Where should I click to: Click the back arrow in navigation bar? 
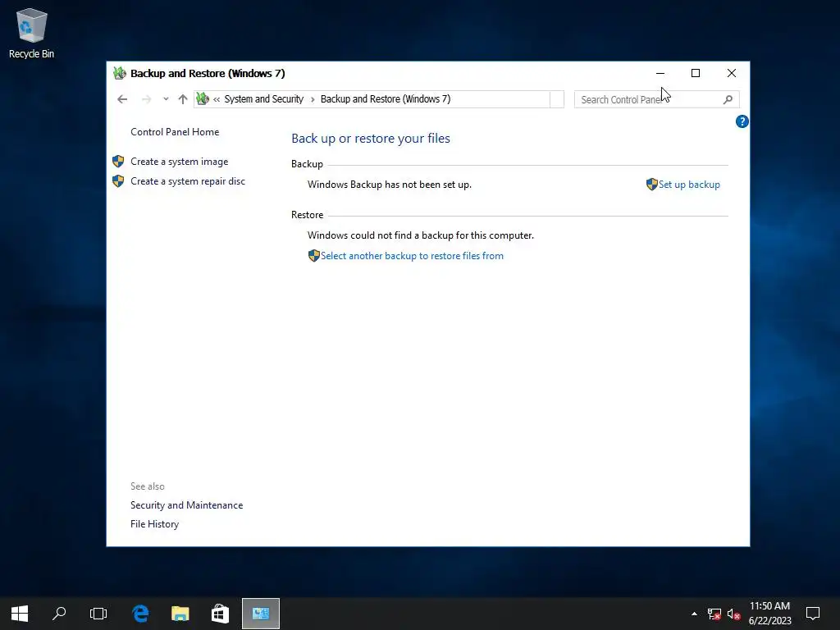122,99
